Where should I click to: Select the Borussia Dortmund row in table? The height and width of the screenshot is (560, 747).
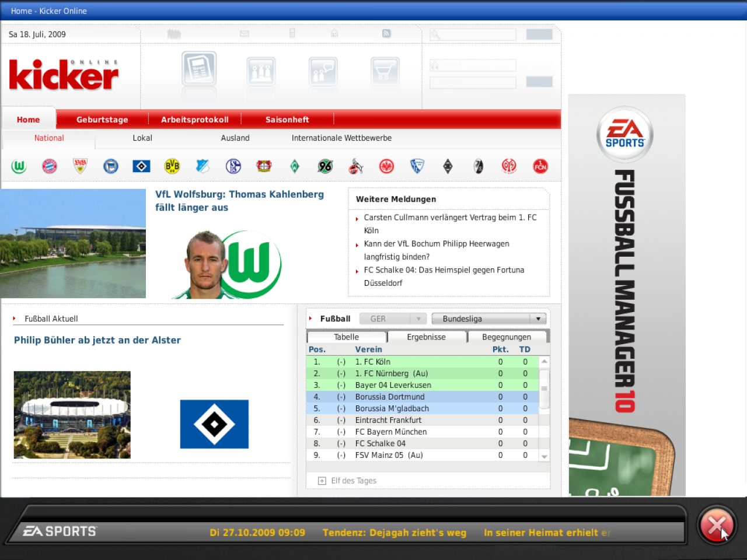[x=423, y=397]
